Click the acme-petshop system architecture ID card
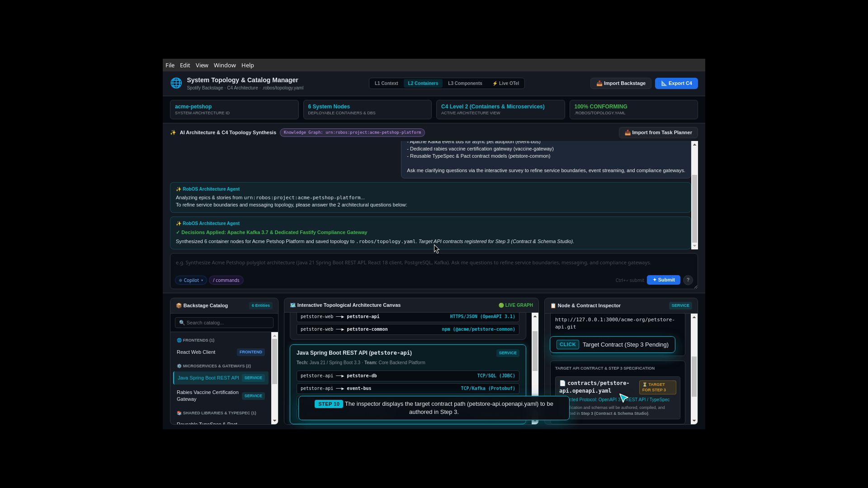 (234, 110)
